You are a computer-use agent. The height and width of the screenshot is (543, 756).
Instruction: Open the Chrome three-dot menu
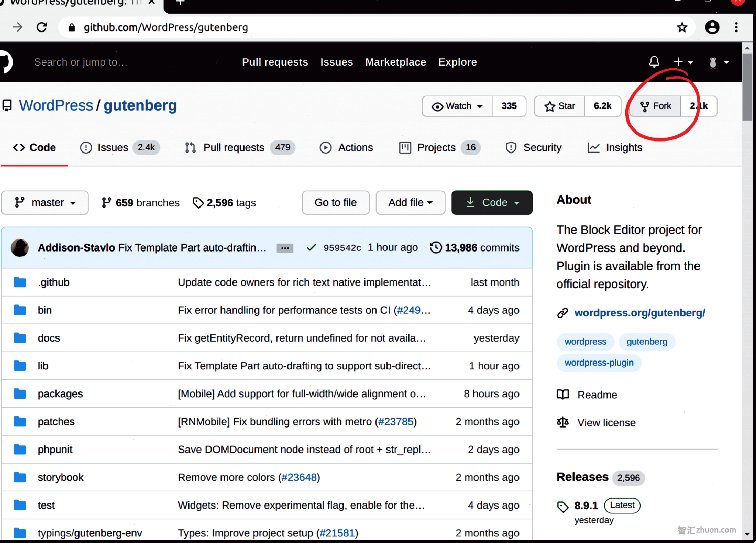736,27
